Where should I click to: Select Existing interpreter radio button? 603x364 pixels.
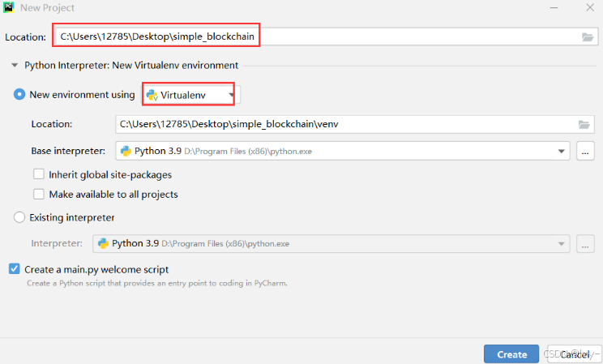(x=19, y=217)
